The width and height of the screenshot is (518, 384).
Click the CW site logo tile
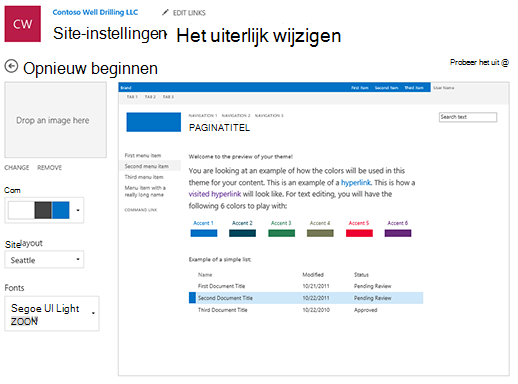[x=23, y=24]
